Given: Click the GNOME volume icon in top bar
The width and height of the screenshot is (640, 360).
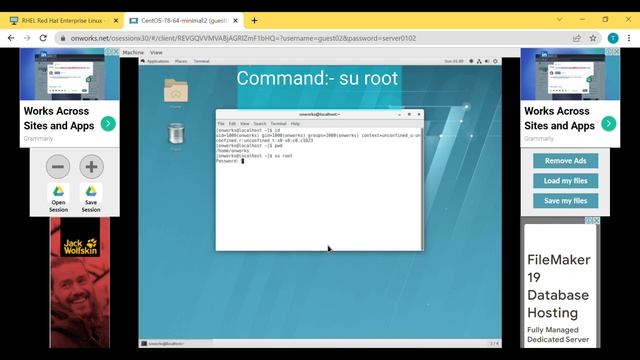Looking at the screenshot, I should (x=487, y=61).
